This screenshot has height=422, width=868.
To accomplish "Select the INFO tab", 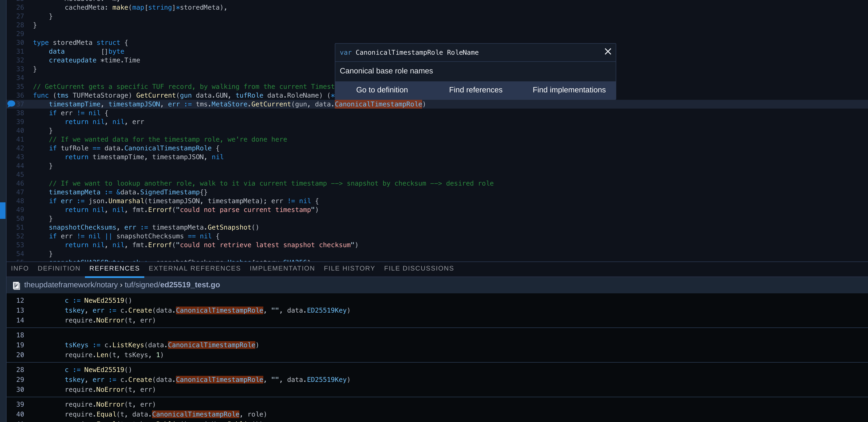I will click(x=20, y=268).
